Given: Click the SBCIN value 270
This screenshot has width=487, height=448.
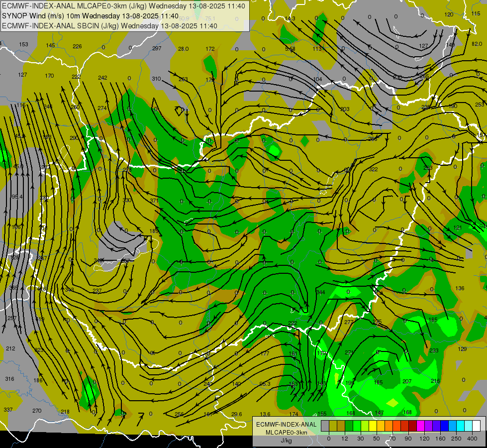Looking at the screenshot, I should 37,411.
